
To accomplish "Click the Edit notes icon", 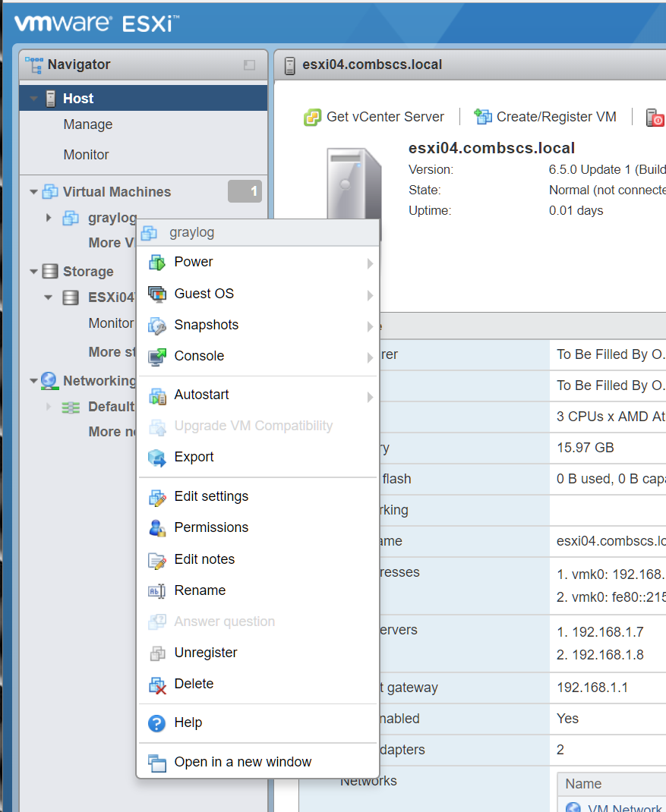I will coord(157,560).
